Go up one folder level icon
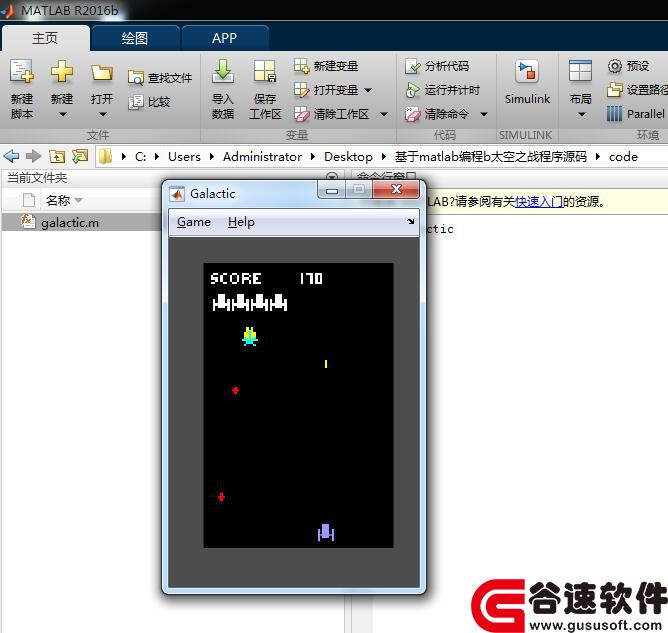Viewport: 668px width, 633px height. pos(57,157)
